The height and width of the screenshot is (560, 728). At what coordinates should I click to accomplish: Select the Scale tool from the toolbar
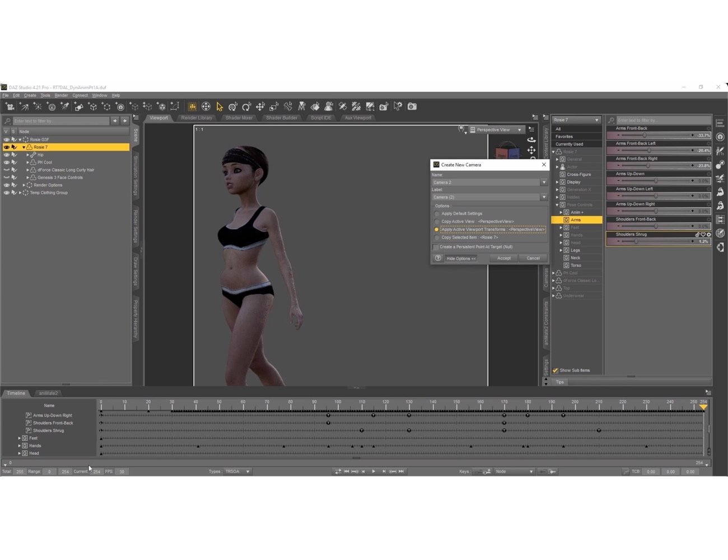pos(273,106)
